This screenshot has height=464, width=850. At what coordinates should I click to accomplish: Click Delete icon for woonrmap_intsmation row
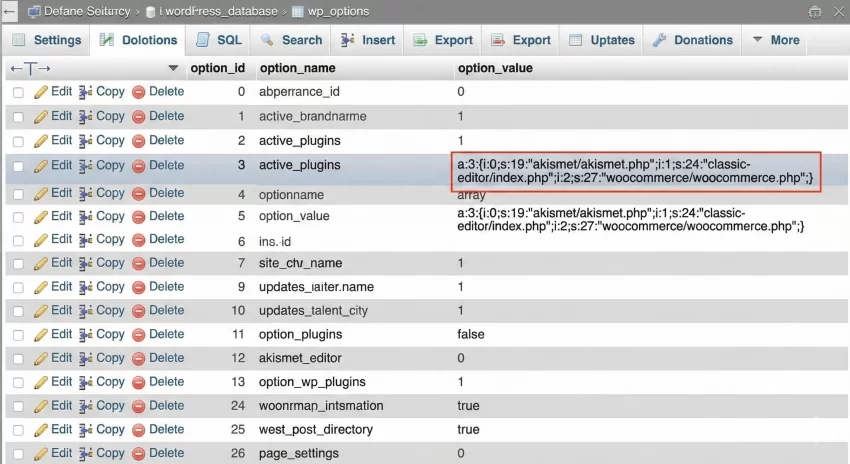(x=139, y=407)
